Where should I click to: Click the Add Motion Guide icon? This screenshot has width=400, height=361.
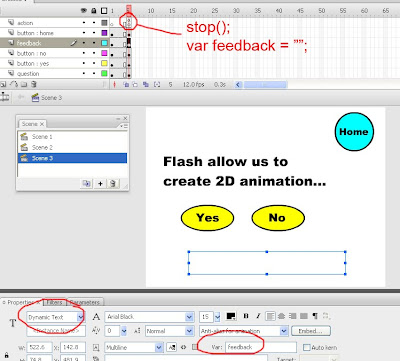click(x=14, y=85)
